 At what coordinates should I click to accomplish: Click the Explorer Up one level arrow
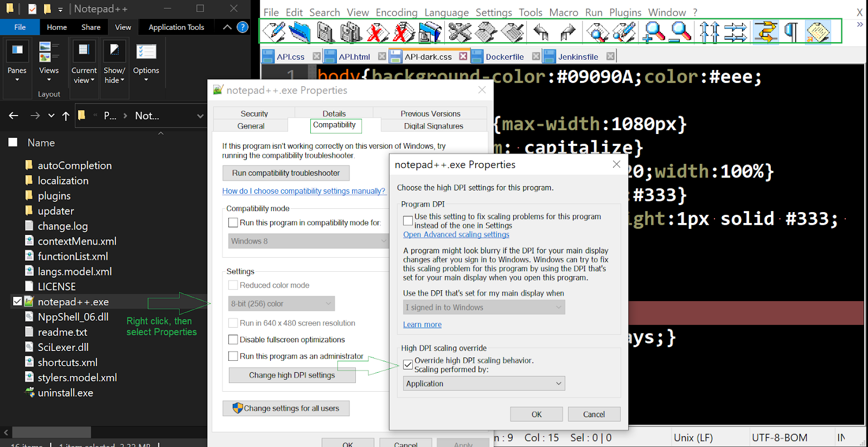coord(66,116)
